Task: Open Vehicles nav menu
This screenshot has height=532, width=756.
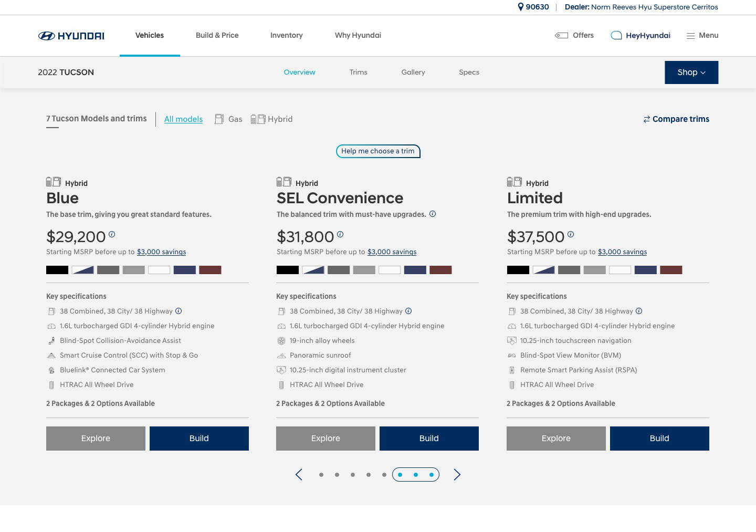Action: tap(150, 35)
